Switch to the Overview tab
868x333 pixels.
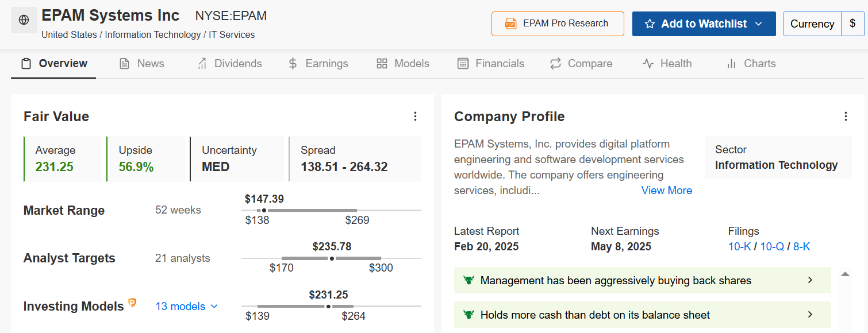click(x=54, y=64)
